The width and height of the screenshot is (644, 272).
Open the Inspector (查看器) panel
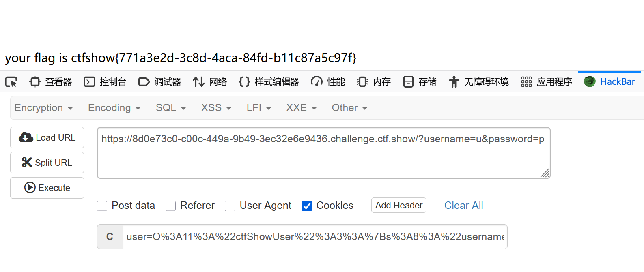[x=51, y=82]
